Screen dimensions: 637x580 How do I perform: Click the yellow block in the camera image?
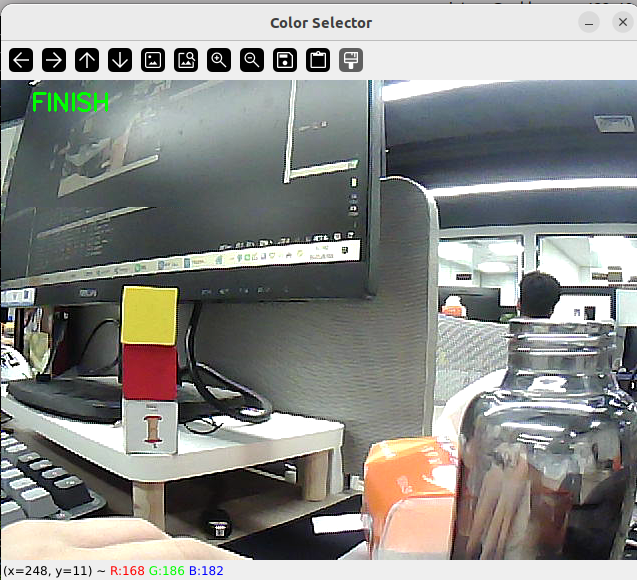click(150, 316)
